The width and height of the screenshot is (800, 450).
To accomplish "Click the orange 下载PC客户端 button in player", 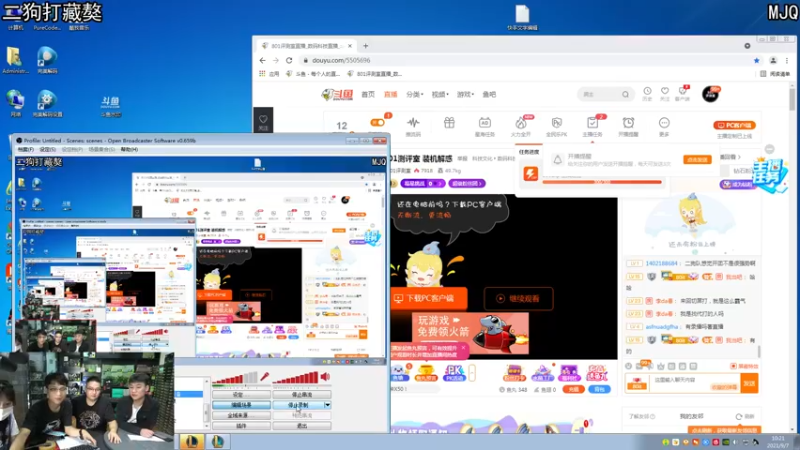I will tap(429, 298).
